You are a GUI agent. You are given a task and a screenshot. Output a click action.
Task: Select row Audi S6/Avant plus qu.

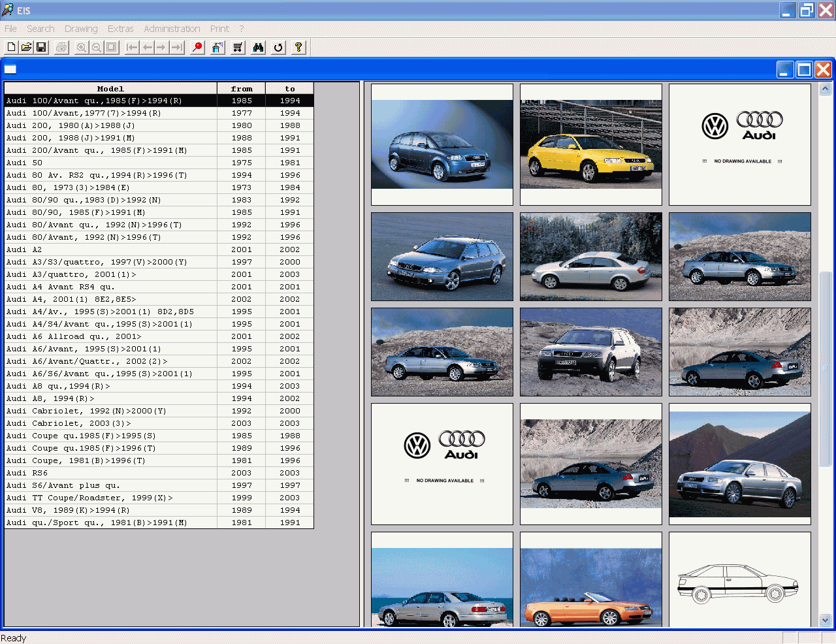pyautogui.click(x=159, y=485)
